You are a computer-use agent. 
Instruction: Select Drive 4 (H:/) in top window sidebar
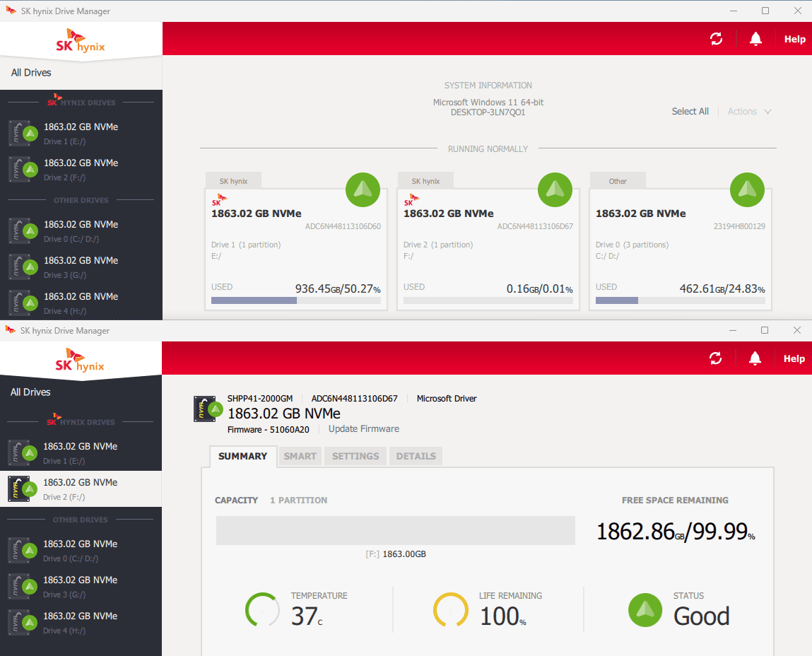click(81, 303)
